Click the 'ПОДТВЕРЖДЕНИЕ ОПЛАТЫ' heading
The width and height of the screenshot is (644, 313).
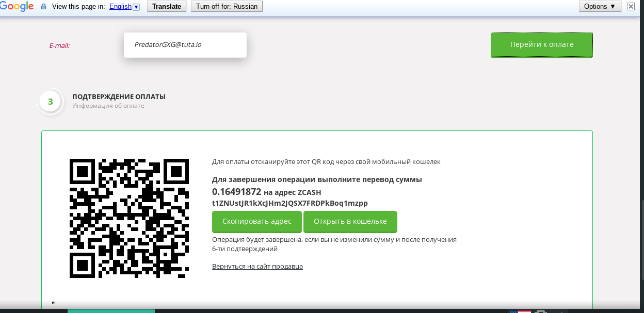(x=119, y=96)
